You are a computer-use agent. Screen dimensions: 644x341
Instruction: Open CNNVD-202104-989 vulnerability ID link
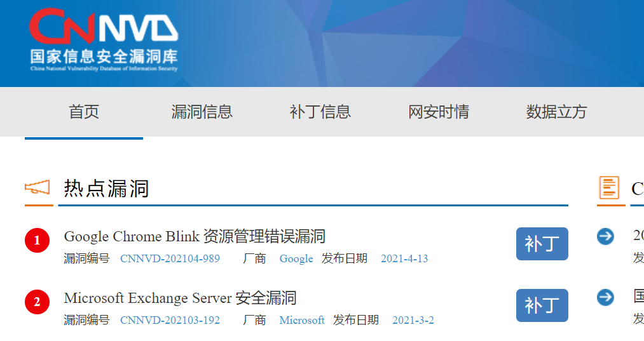[170, 258]
